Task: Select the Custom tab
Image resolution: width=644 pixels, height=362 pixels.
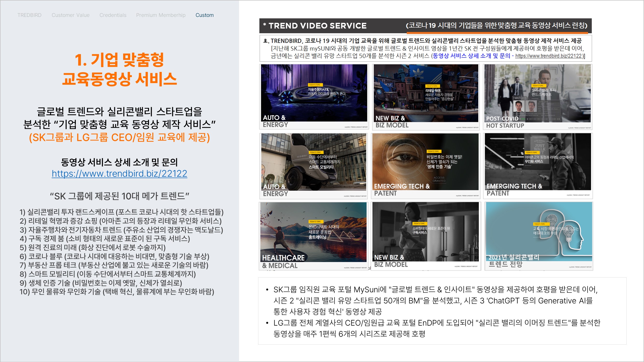Action: point(204,15)
